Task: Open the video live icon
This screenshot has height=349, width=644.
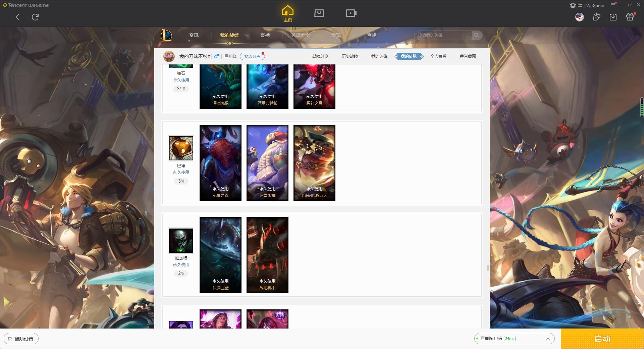Action: pos(351,13)
